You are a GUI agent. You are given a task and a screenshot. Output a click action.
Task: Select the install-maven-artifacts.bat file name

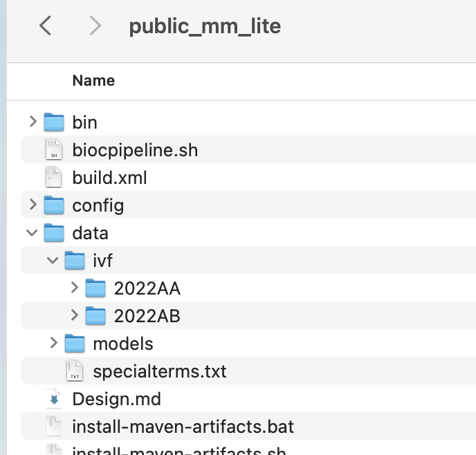[x=183, y=427]
